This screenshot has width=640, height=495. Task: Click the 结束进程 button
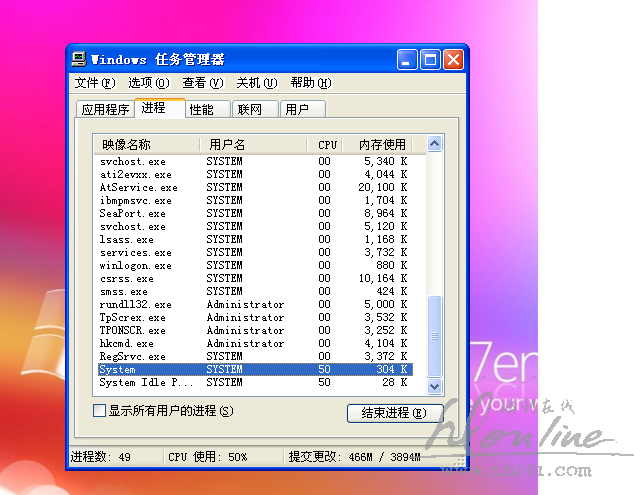click(393, 413)
